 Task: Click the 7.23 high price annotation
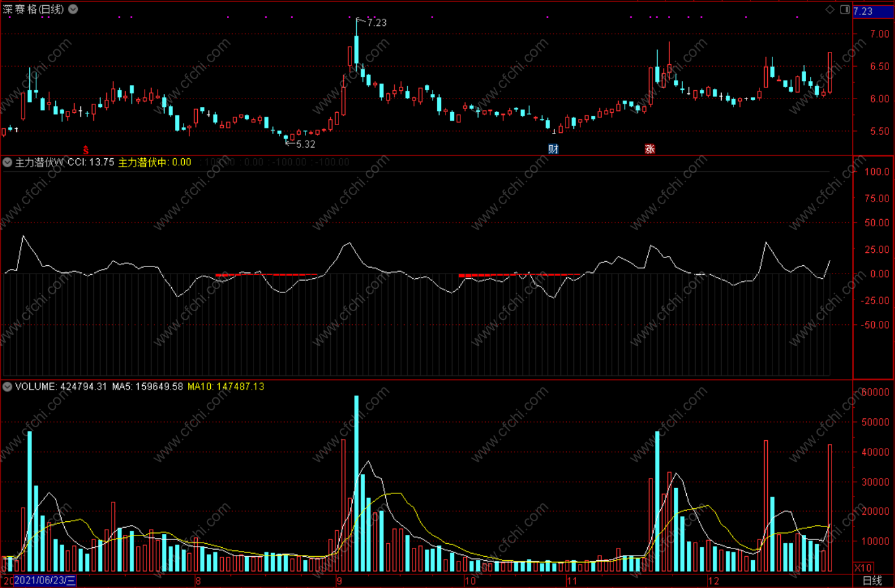tap(377, 23)
